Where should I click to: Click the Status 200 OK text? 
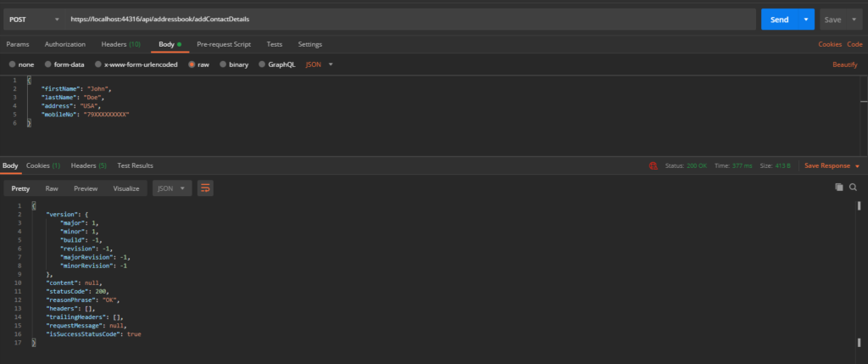tap(686, 165)
